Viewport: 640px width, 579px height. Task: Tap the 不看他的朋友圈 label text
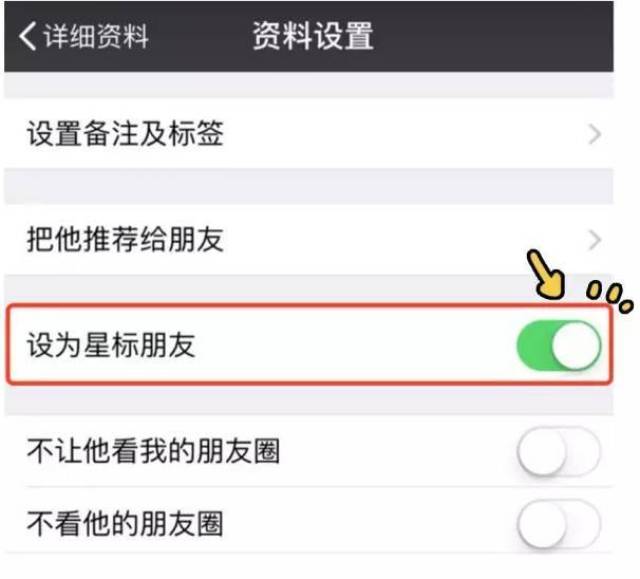(125, 524)
